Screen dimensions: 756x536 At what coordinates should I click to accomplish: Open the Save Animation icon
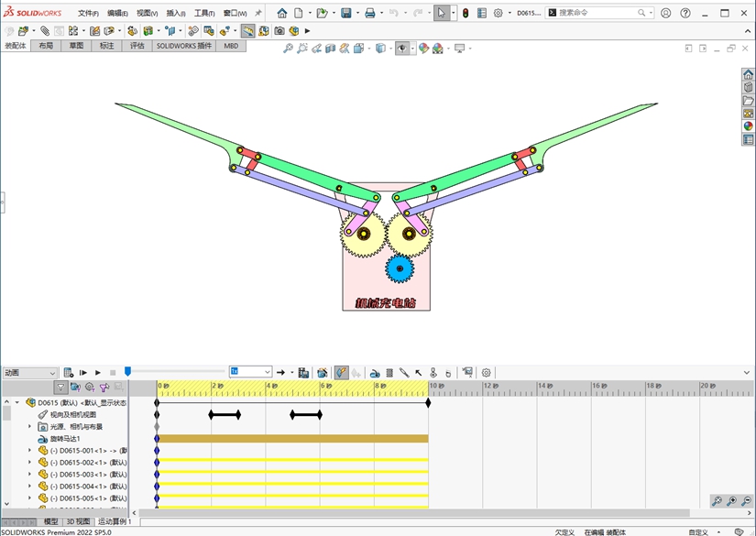pyautogui.click(x=303, y=373)
